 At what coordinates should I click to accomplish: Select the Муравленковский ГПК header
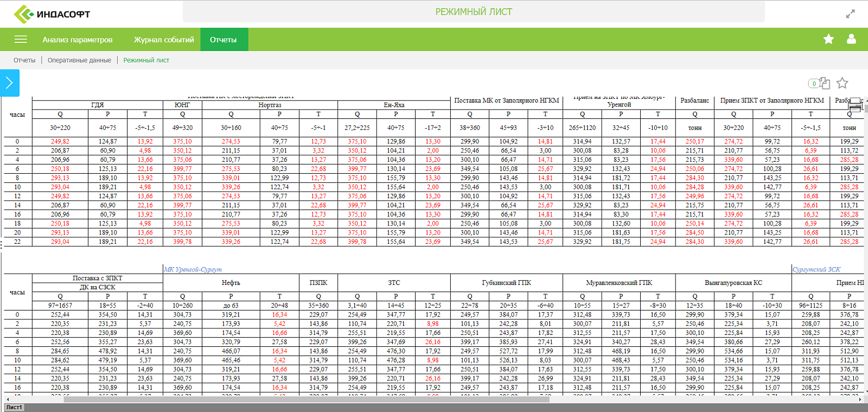coord(619,283)
